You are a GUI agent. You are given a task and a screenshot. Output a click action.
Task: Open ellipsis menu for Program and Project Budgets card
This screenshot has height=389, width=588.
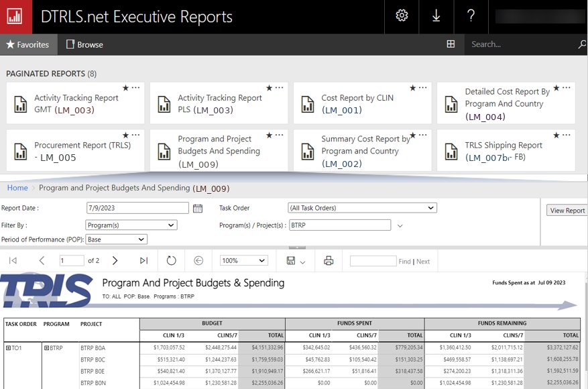tap(280, 135)
